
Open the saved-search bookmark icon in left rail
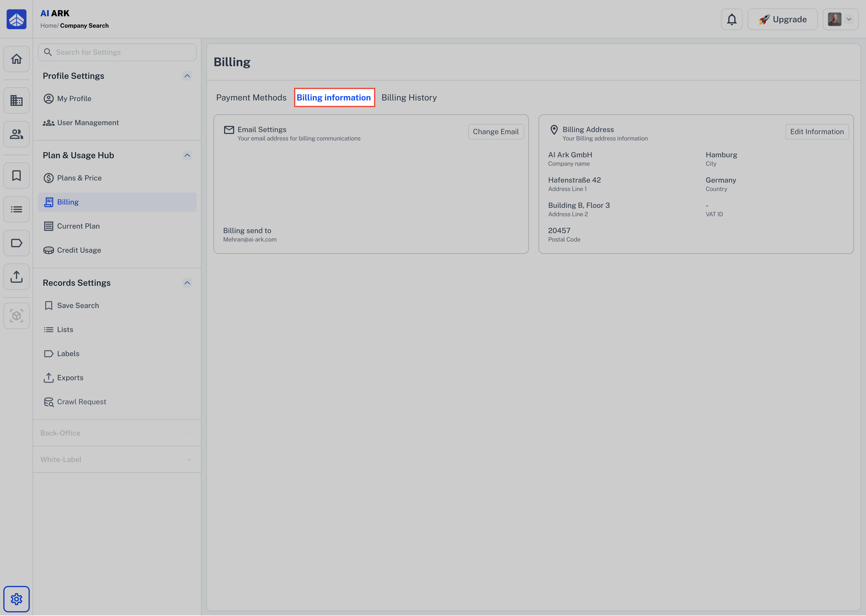point(16,176)
